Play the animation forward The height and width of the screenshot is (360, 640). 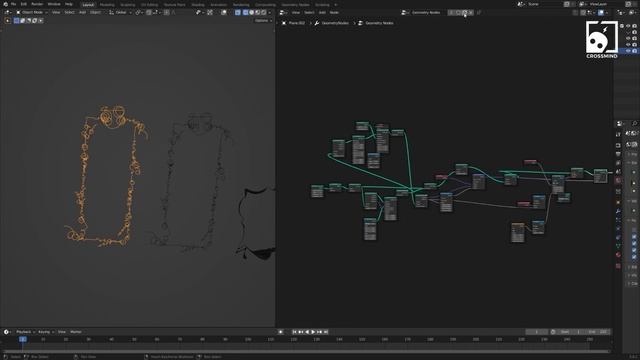(x=313, y=332)
